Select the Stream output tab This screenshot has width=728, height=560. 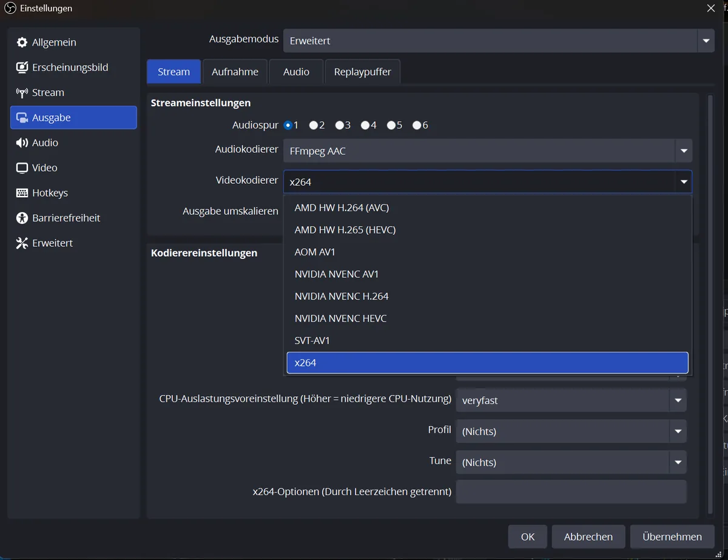click(174, 72)
